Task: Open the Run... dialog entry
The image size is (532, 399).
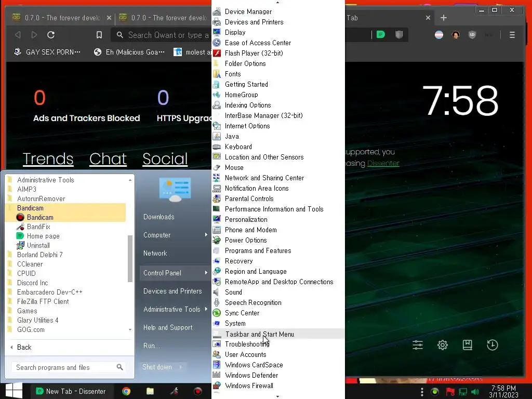Action: [x=152, y=345]
